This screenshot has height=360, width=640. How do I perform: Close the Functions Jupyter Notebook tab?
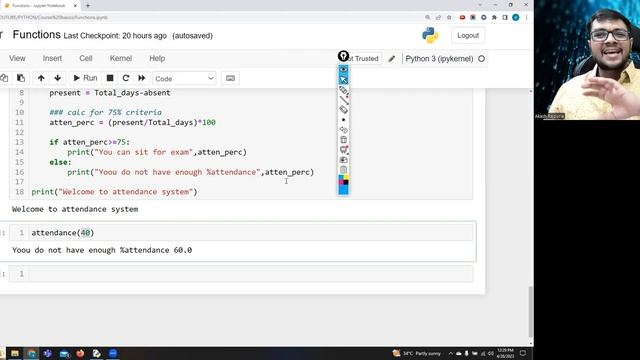point(76,6)
